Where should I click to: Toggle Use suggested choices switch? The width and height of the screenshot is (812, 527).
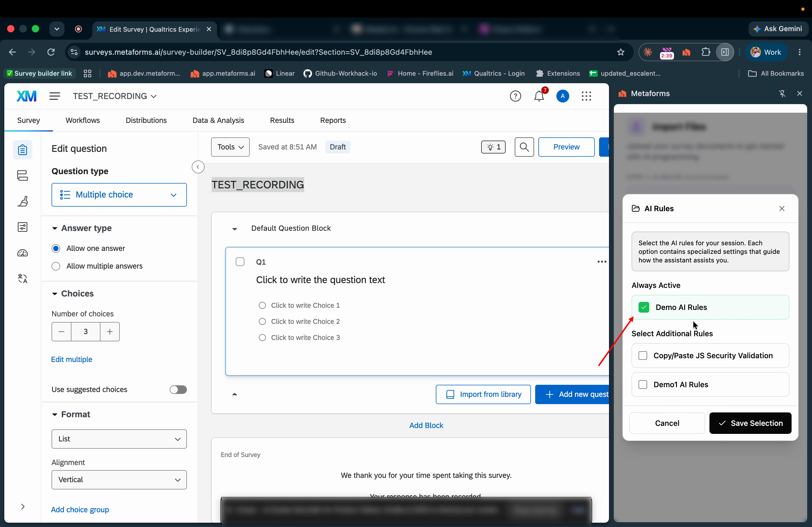(178, 389)
